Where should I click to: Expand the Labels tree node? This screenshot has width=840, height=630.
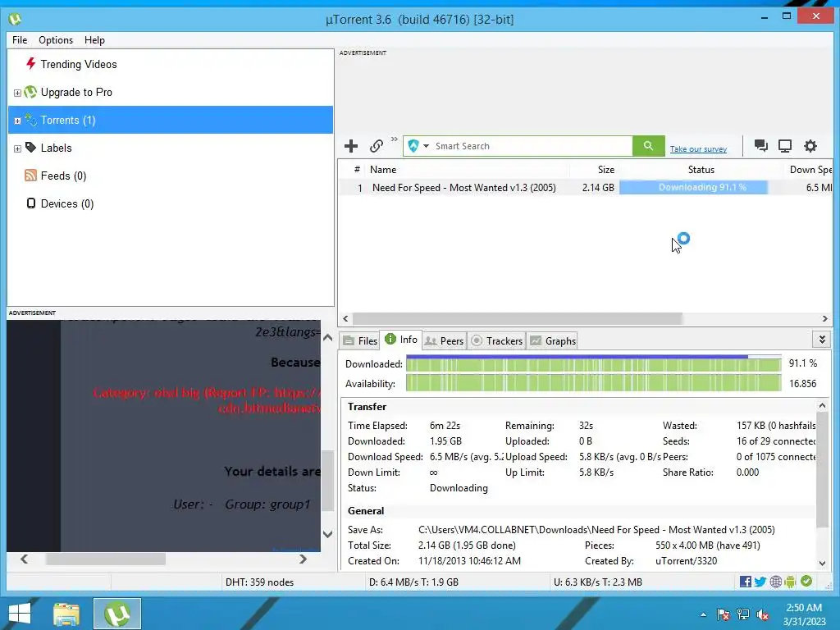(17, 148)
